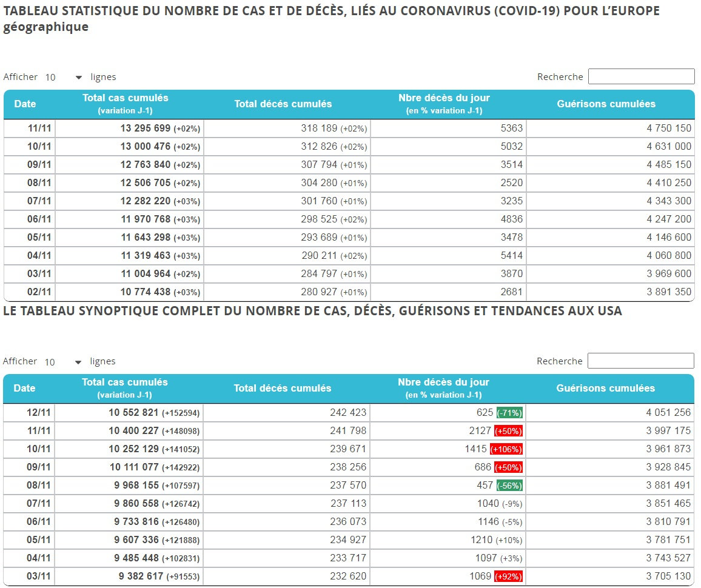The height and width of the screenshot is (588, 701).
Task: Select USA recoveries cell 3 705 130
Action: pyautogui.click(x=610, y=576)
